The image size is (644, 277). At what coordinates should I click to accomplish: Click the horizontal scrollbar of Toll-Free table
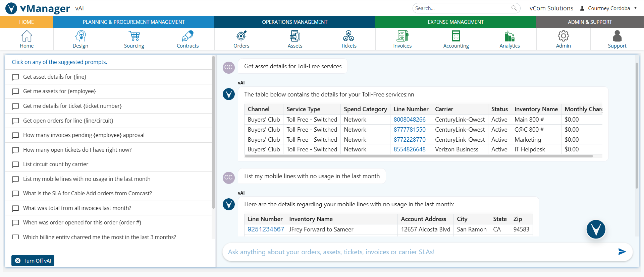419,156
